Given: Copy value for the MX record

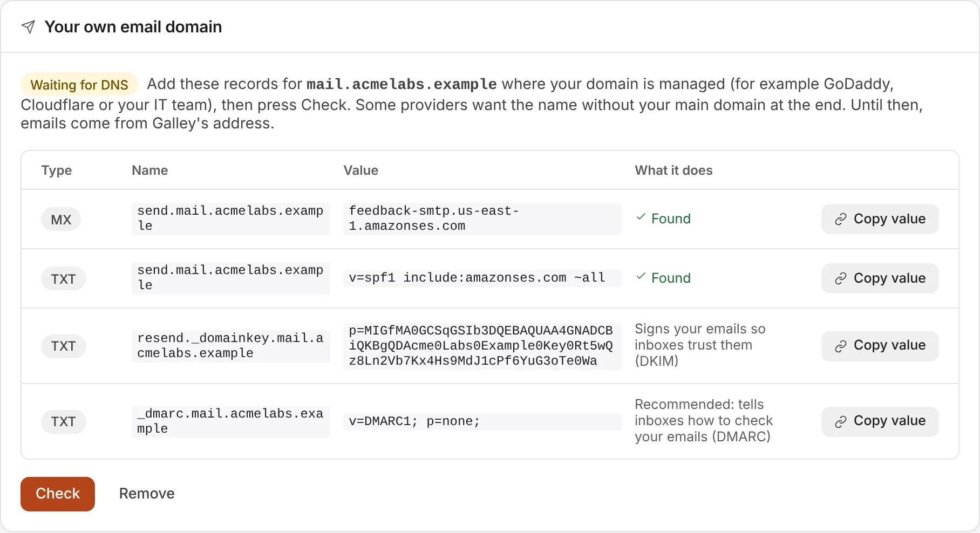Looking at the screenshot, I should pos(880,219).
